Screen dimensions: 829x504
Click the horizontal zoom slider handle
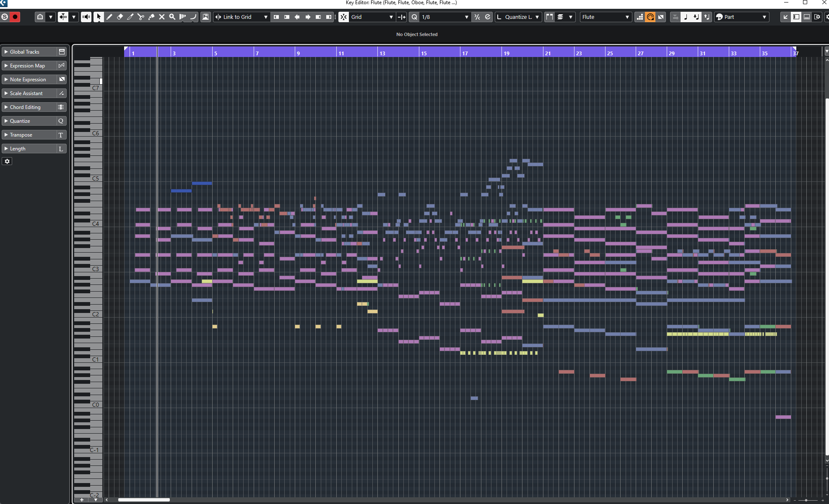(x=806, y=500)
